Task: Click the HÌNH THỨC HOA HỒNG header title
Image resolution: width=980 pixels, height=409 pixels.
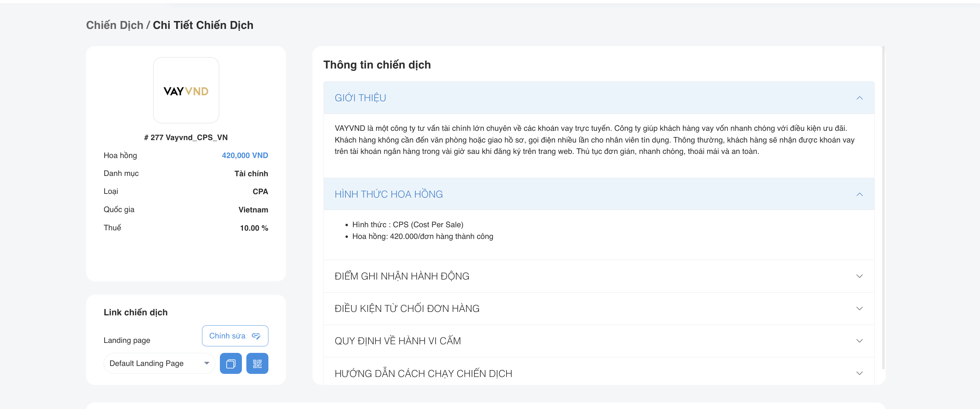Action: point(388,194)
